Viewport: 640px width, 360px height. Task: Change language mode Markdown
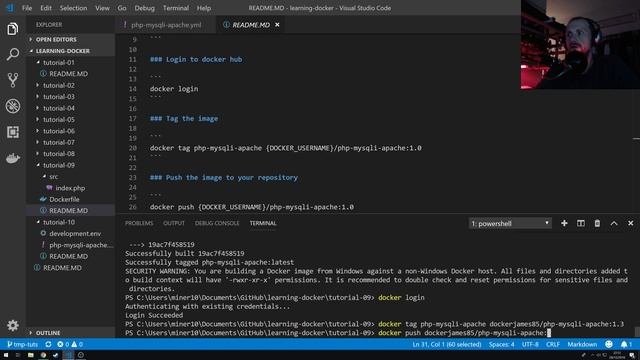click(582, 344)
